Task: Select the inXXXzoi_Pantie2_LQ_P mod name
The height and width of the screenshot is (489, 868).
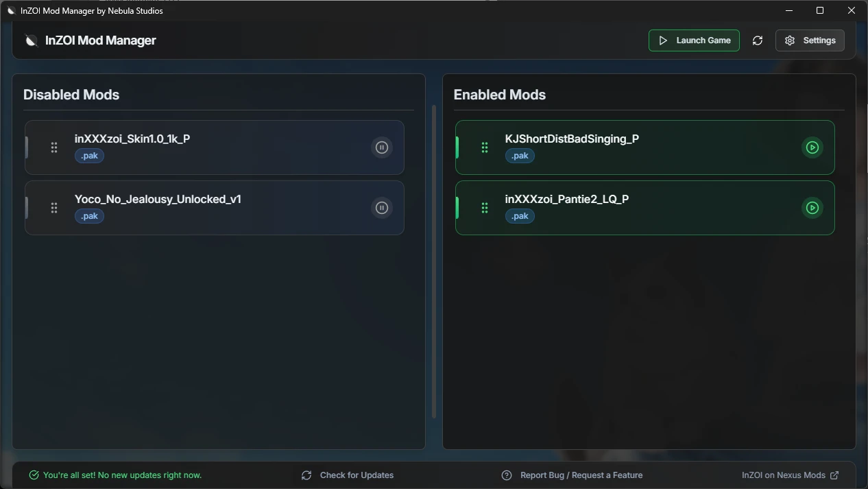Action: click(x=567, y=199)
